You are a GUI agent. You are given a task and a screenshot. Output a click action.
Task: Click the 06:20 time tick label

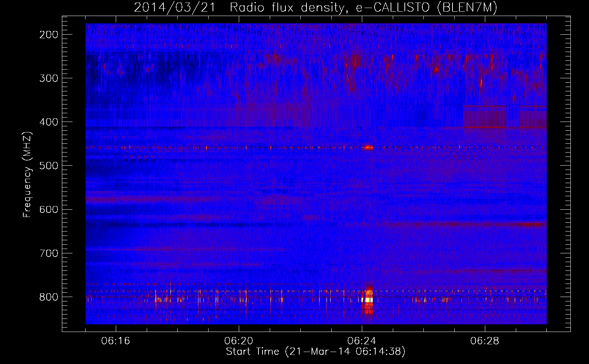tap(239, 341)
